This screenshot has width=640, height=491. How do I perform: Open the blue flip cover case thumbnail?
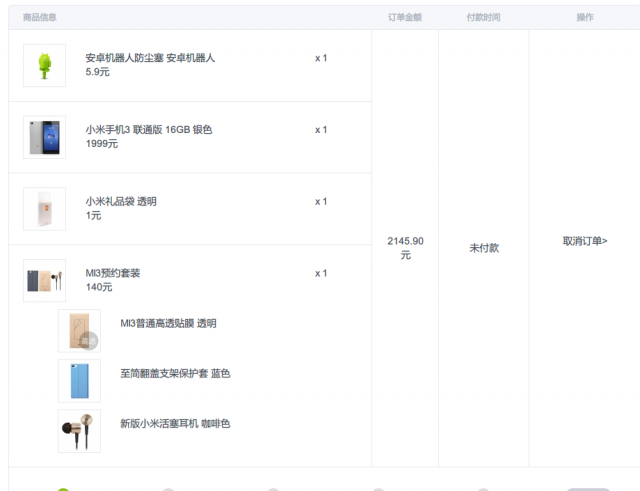(x=79, y=381)
